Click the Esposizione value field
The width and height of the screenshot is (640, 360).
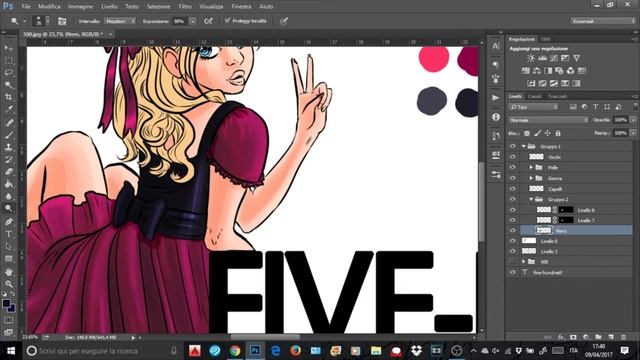click(x=180, y=21)
